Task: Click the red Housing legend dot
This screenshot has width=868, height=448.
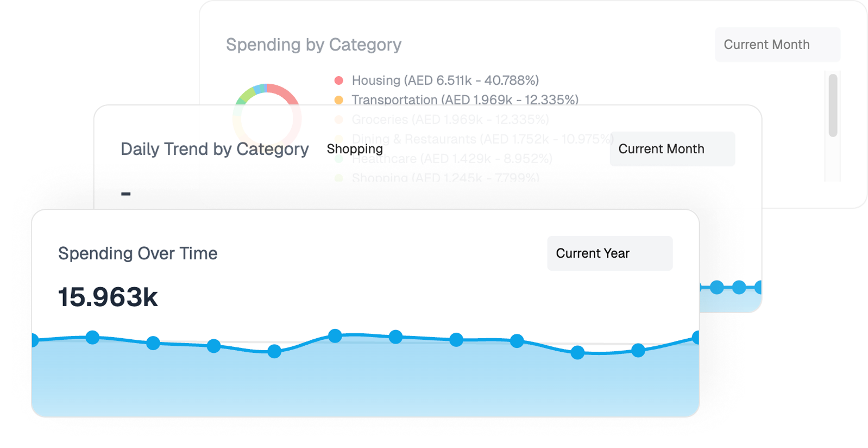Action: click(x=339, y=80)
